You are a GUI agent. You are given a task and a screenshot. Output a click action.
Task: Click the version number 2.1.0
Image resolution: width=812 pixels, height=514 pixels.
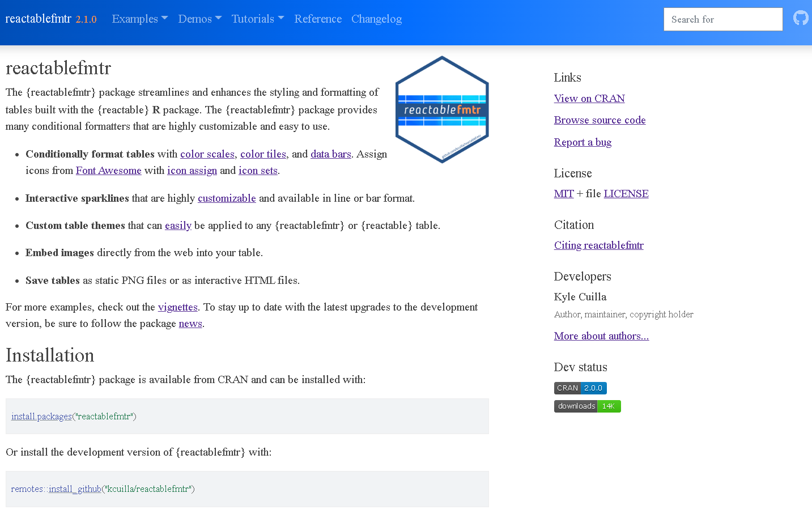pyautogui.click(x=86, y=19)
